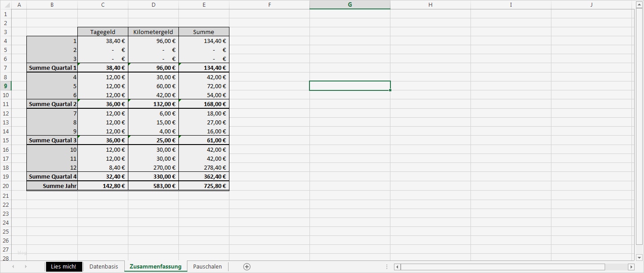This screenshot has height=273, width=644.
Task: Select cell with value 132,00 €
Action: (x=153, y=104)
